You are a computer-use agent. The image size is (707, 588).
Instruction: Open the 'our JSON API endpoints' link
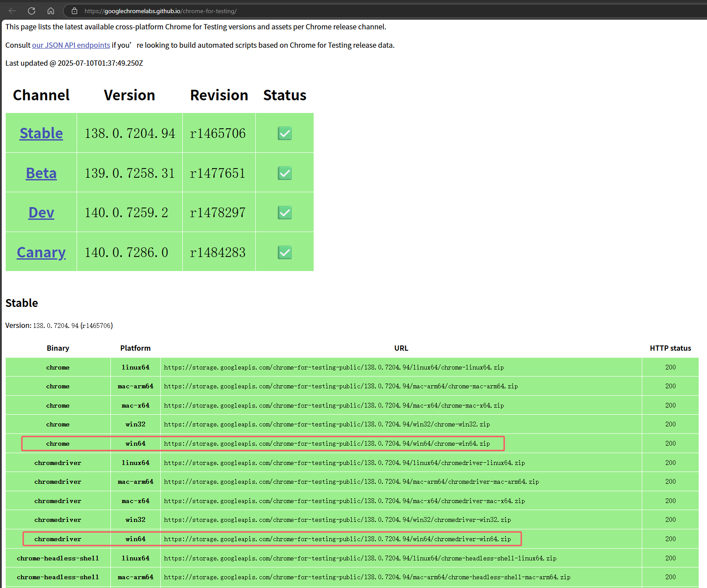[71, 45]
